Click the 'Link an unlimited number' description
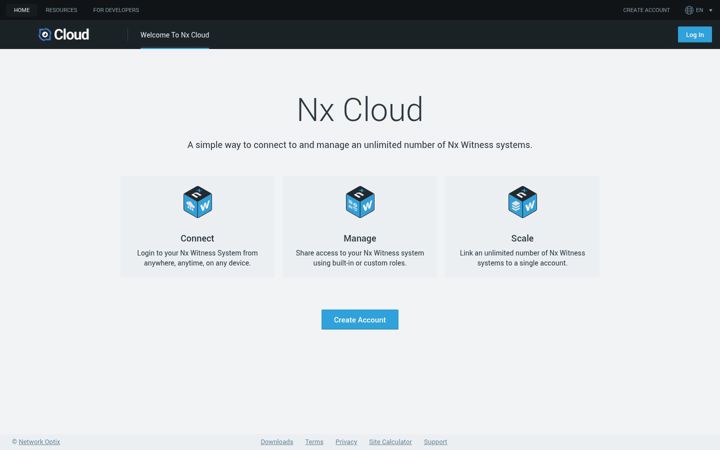 click(523, 258)
